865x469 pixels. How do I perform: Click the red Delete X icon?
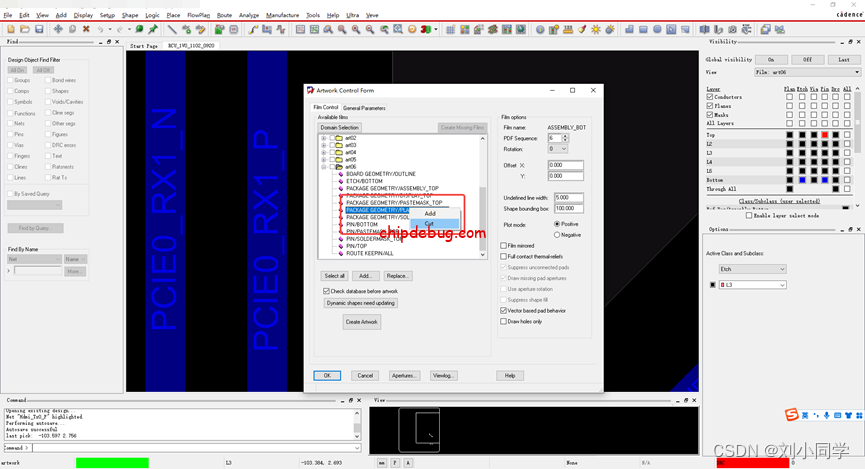click(x=86, y=29)
